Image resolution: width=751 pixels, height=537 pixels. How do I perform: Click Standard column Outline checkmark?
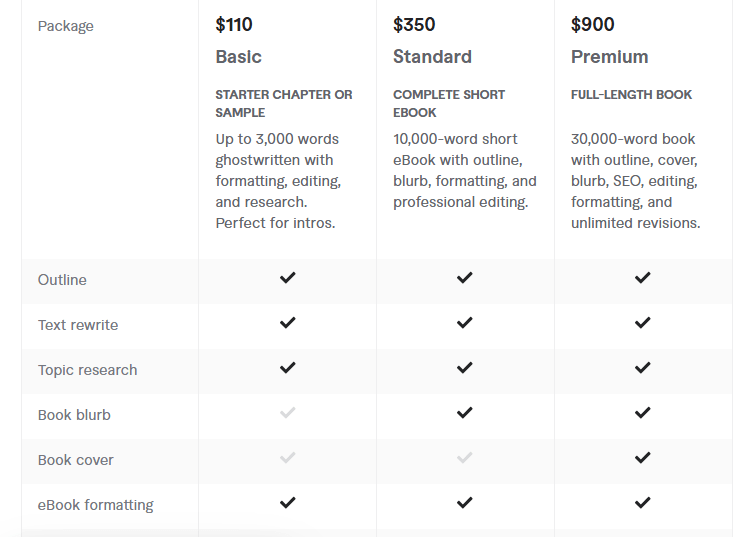[464, 278]
